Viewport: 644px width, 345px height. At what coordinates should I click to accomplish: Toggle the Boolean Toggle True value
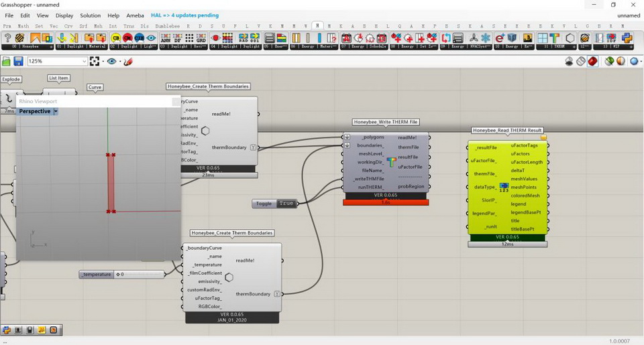point(286,203)
